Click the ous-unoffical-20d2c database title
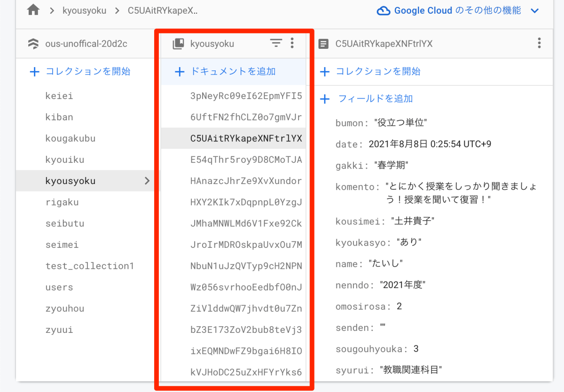Viewport: 564px width, 392px height. tap(86, 44)
